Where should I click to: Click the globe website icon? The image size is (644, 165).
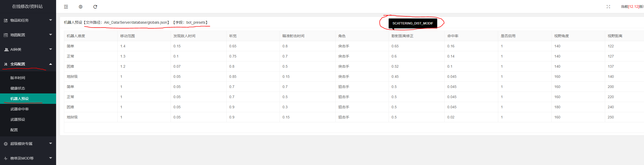(81, 7)
